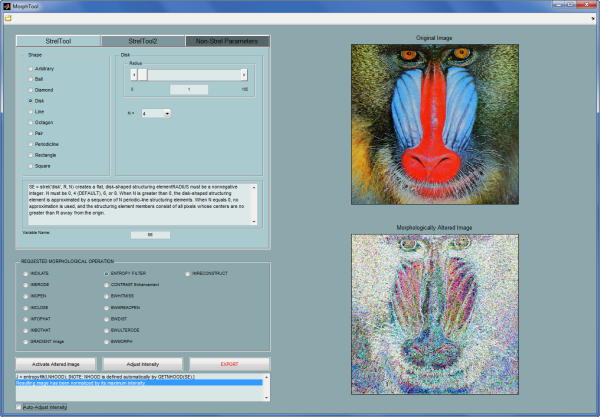Click the Radius slider left arrow
This screenshot has width=600, height=417.
click(x=134, y=74)
